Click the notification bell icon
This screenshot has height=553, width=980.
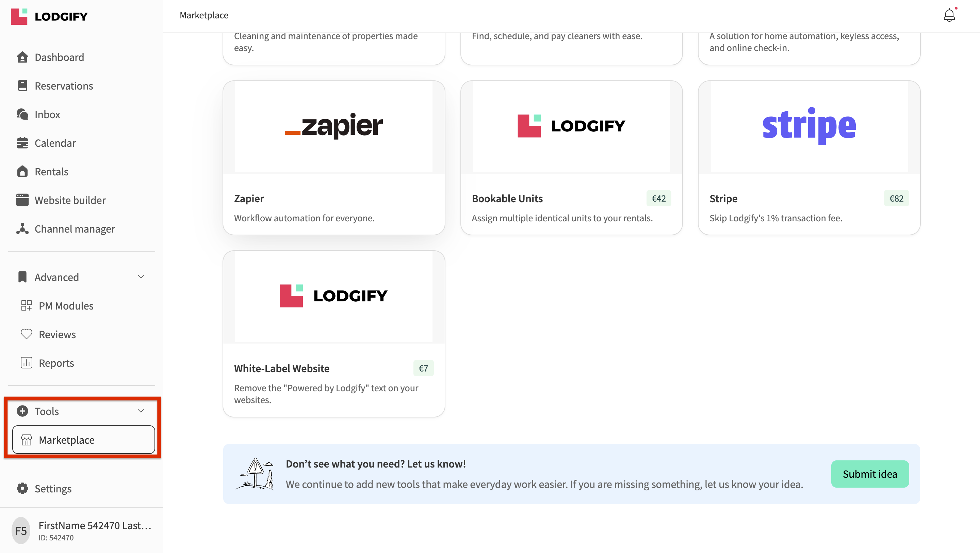(x=949, y=15)
